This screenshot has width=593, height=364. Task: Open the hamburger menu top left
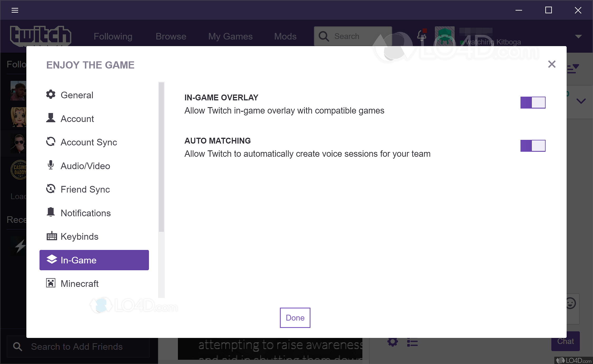pos(15,10)
